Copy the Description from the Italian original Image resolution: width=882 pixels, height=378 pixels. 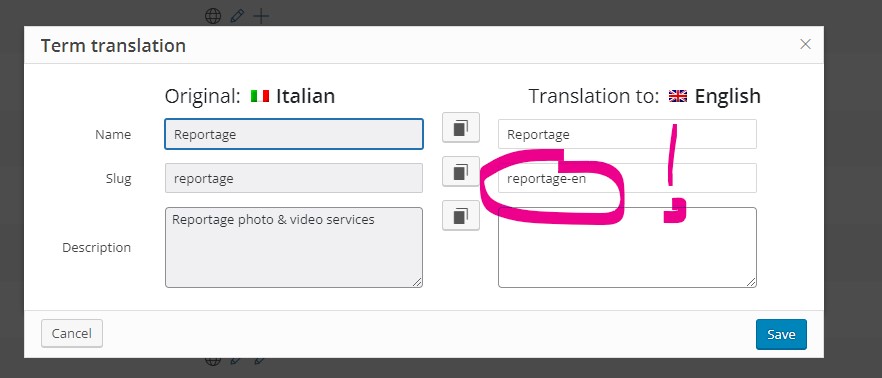(461, 215)
